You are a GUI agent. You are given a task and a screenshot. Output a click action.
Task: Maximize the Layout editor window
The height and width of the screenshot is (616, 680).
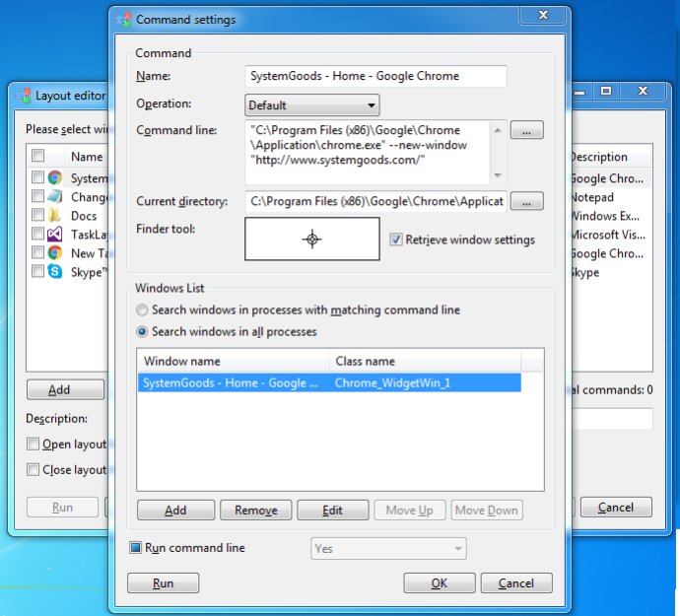click(x=606, y=91)
